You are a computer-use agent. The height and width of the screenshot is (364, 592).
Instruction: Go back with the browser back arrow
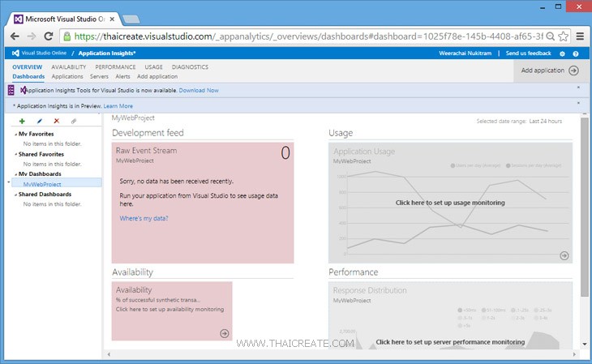tap(15, 36)
